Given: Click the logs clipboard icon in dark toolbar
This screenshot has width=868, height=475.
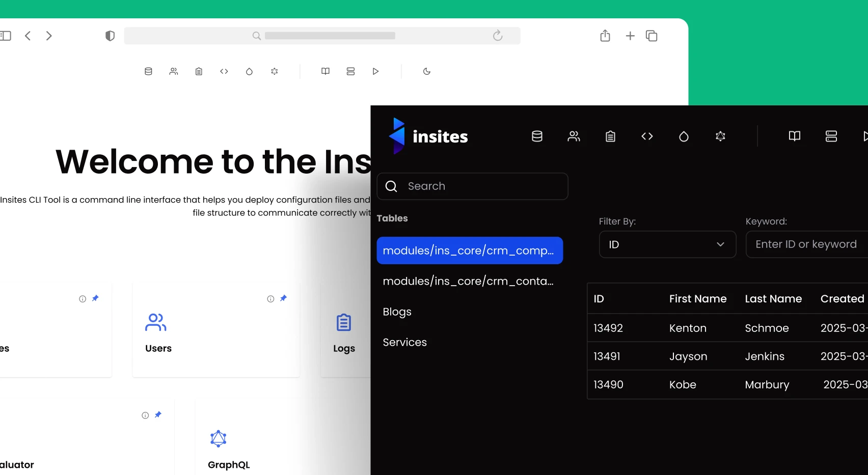Looking at the screenshot, I should (610, 136).
